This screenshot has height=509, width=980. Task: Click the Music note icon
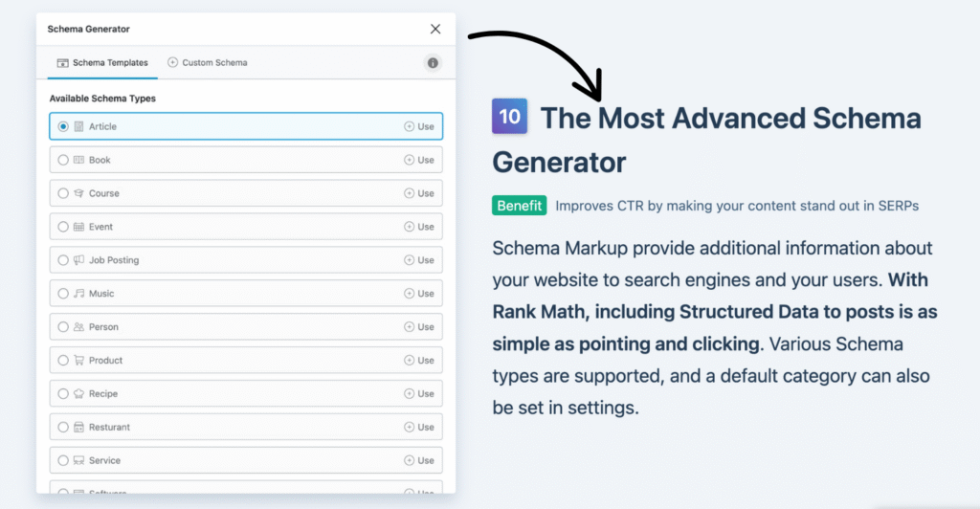(78, 294)
